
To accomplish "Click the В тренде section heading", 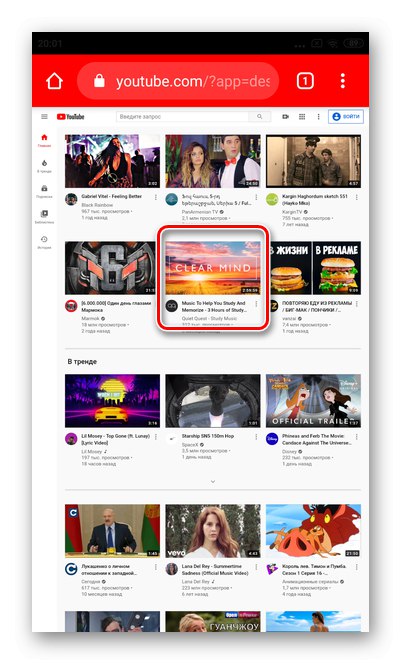I will tap(82, 362).
